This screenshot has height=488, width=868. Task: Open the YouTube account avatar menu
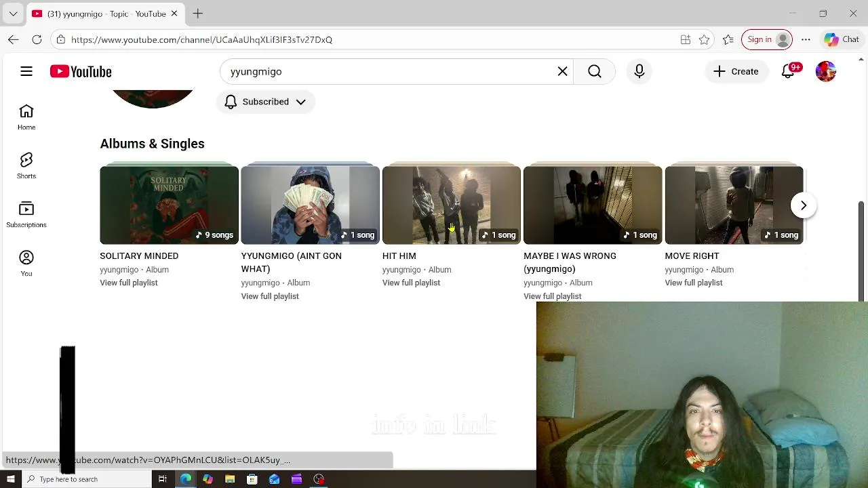(826, 71)
